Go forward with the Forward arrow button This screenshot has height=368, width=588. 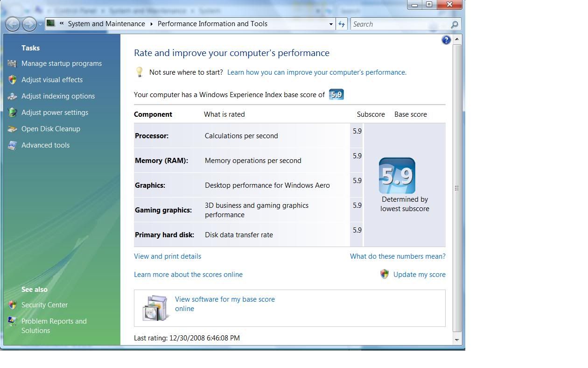(29, 24)
